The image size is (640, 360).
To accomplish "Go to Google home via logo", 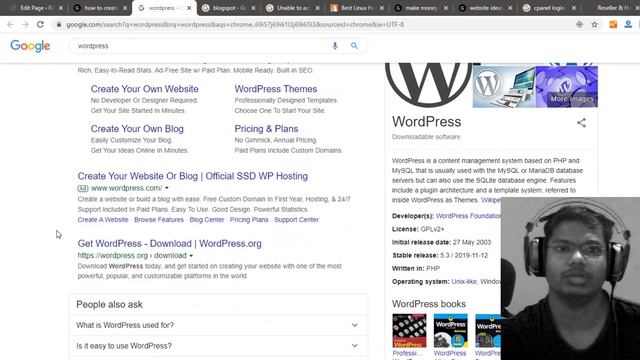I will point(30,46).
